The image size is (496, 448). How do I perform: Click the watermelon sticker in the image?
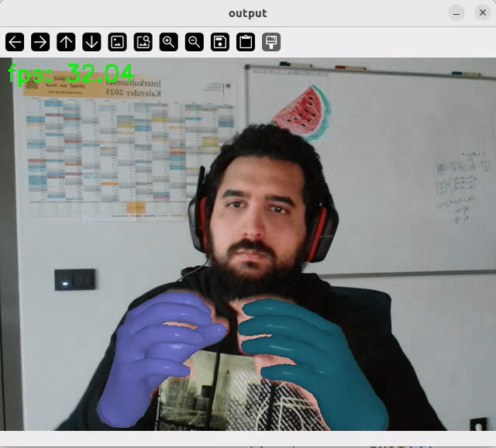302,112
